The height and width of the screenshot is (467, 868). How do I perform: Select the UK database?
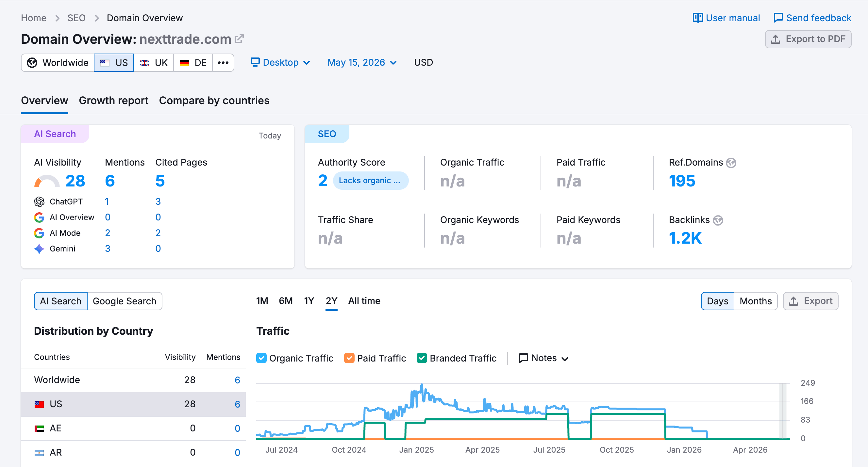coord(154,63)
